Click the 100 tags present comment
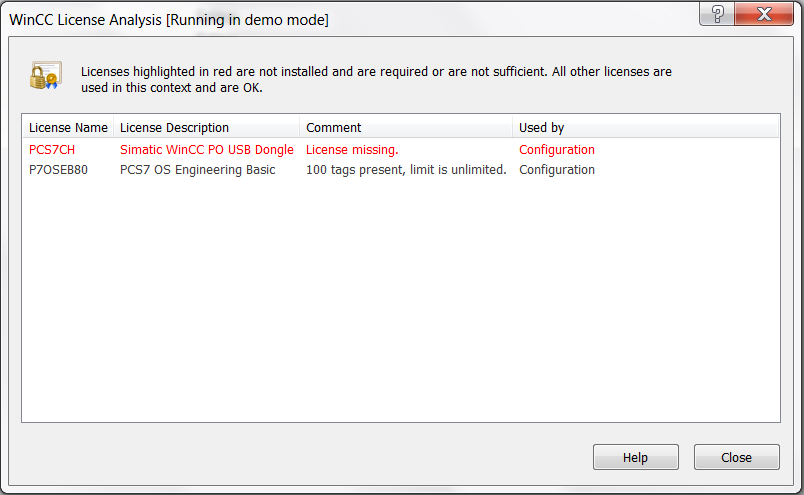Viewport: 804px width, 495px height. pos(406,170)
